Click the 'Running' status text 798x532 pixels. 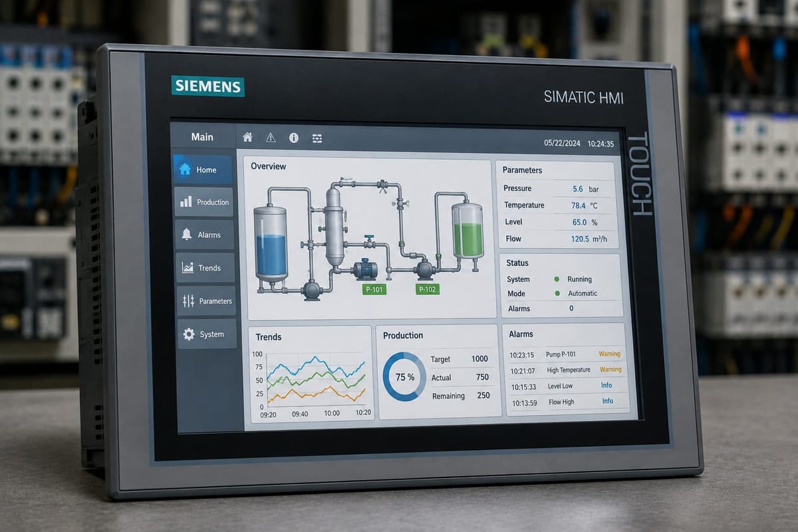coord(579,279)
